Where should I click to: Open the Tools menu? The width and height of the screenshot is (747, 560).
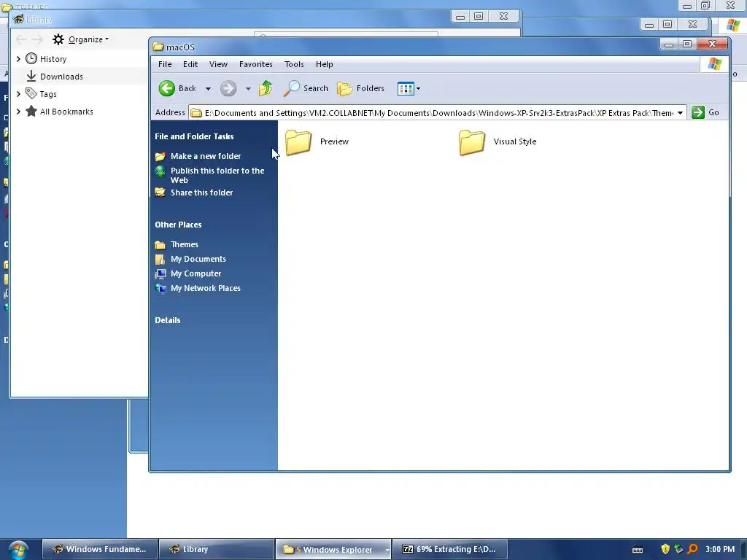[x=294, y=64]
